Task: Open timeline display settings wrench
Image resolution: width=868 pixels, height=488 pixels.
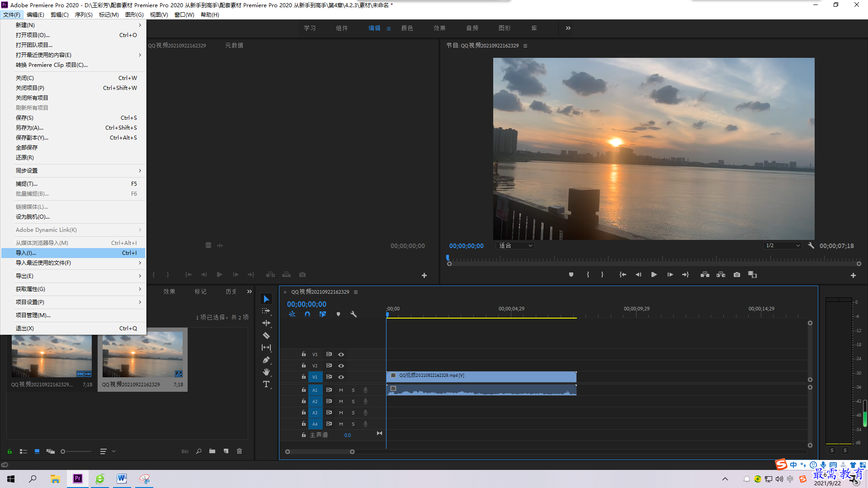Action: [x=354, y=314]
